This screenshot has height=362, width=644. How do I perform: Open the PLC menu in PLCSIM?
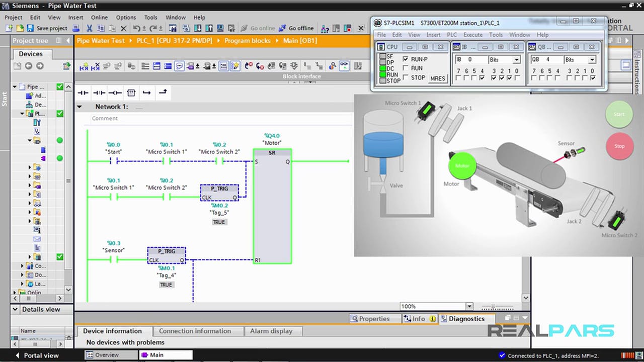pyautogui.click(x=452, y=35)
